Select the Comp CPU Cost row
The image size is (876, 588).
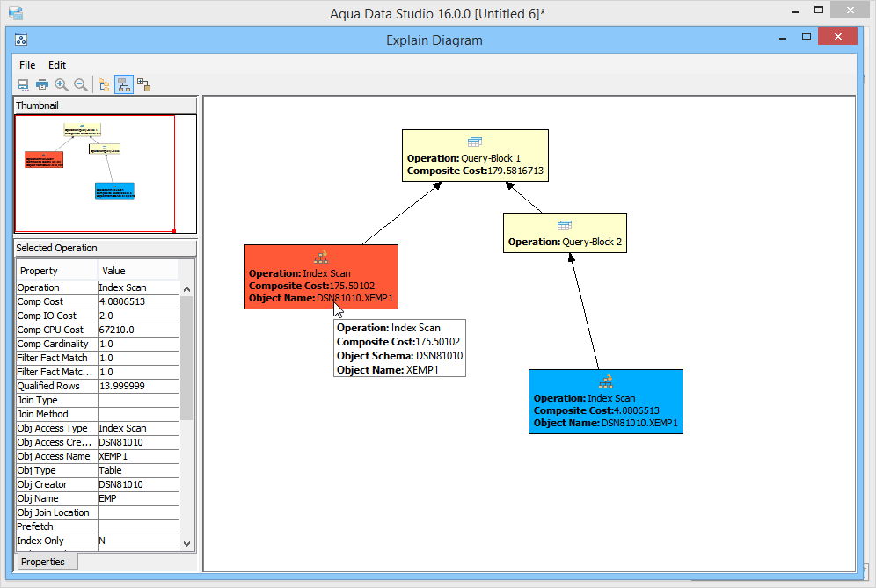pos(98,330)
